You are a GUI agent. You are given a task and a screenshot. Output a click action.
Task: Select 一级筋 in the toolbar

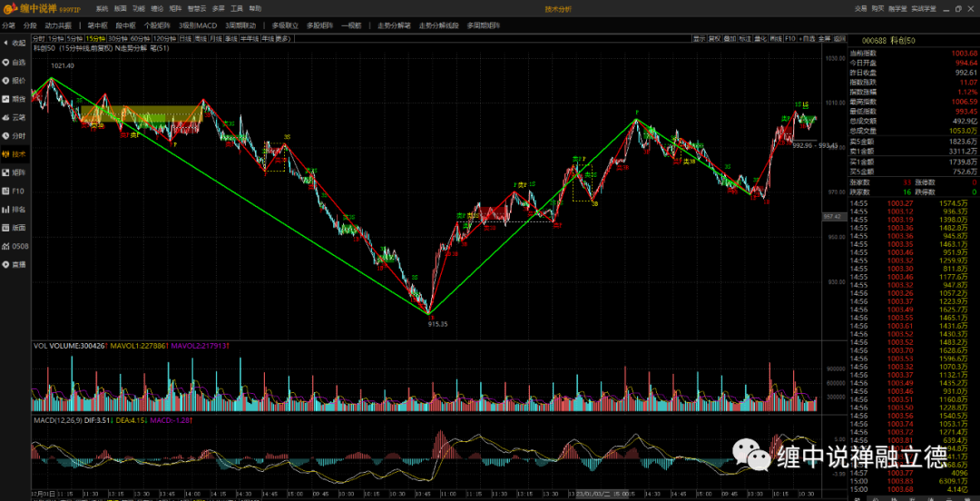351,25
